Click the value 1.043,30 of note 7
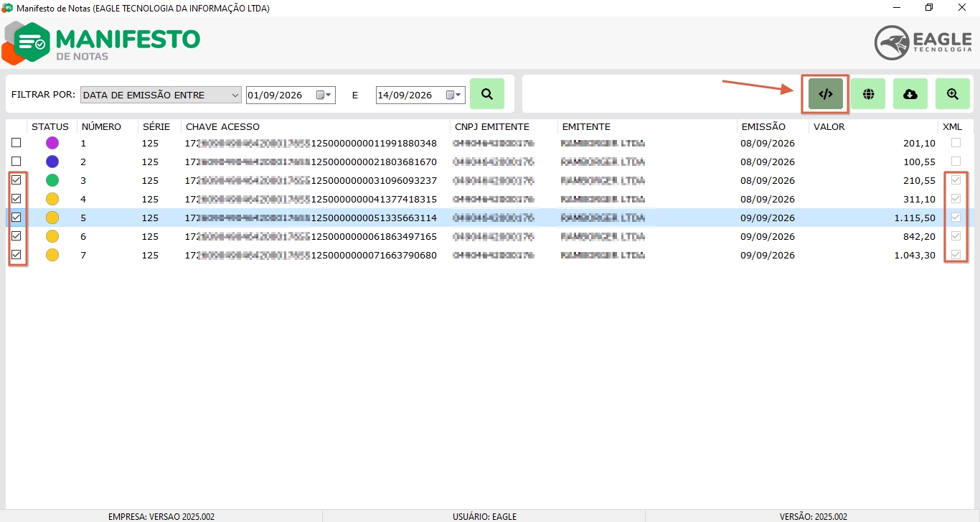The width and height of the screenshot is (980, 522). coord(913,255)
